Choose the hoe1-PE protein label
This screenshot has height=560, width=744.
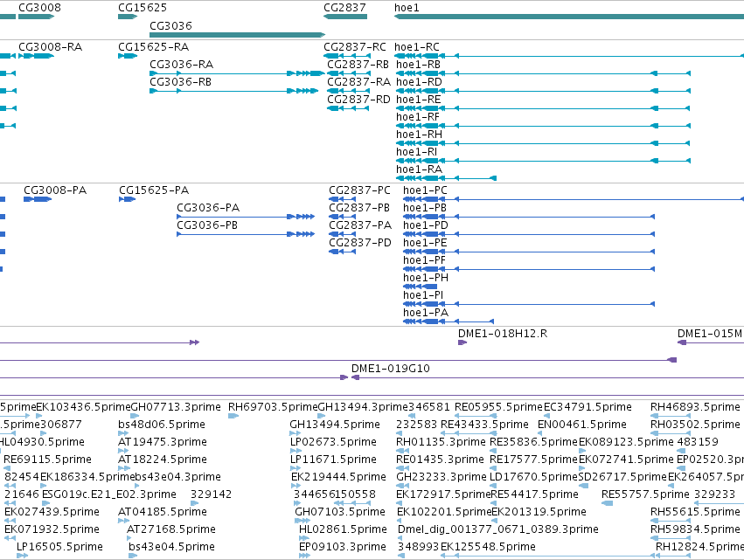coord(425,243)
